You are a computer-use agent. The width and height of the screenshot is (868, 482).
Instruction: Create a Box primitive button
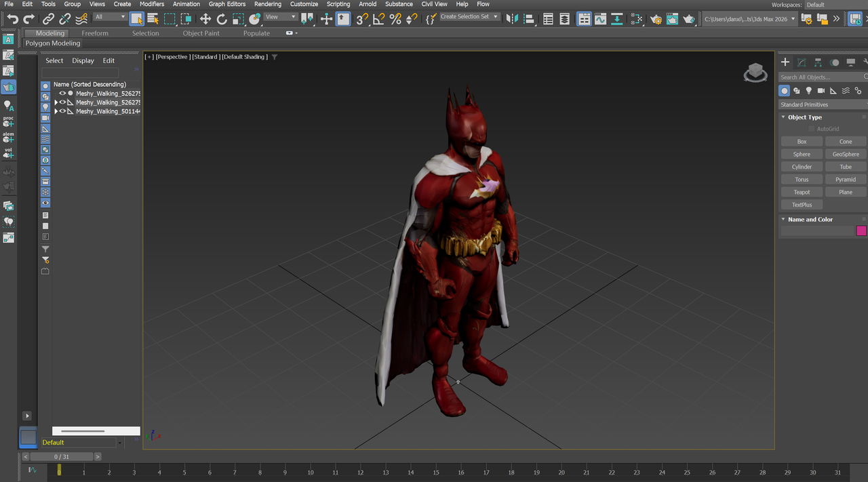click(802, 142)
